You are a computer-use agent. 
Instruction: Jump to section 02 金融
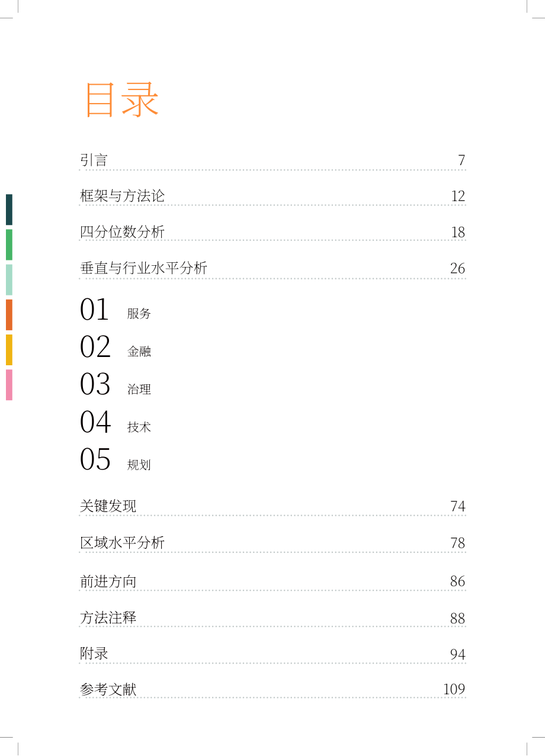coord(116,348)
